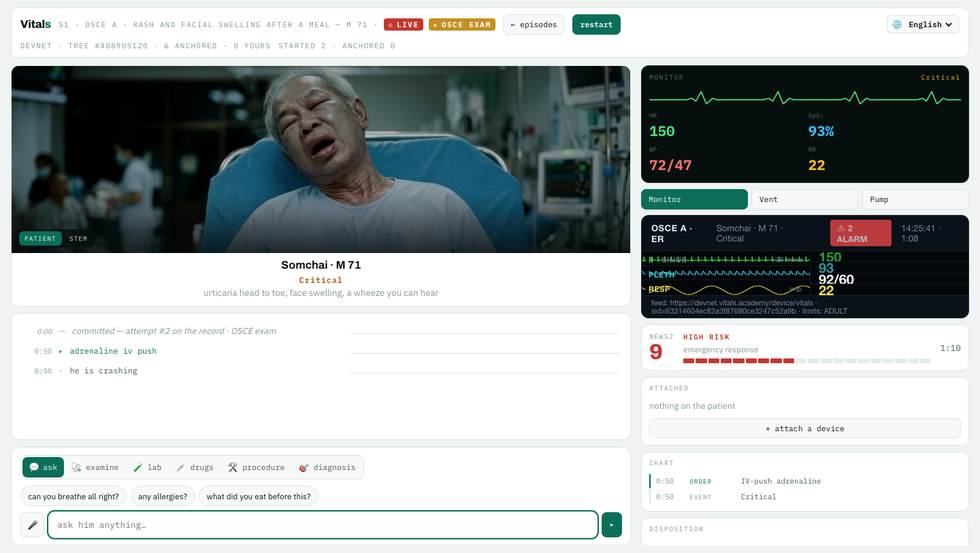Click the NEWS2 score 9

[x=656, y=352]
